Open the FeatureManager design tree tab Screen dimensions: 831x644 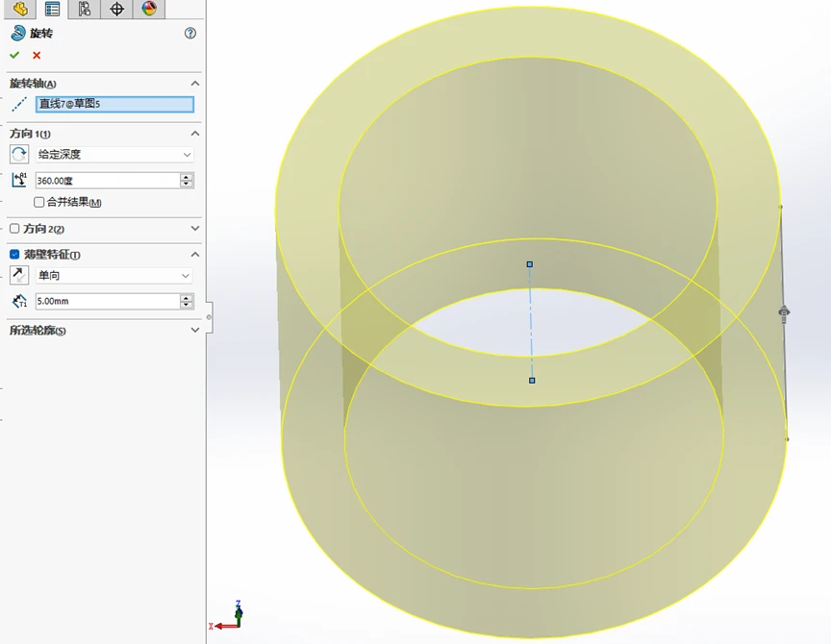pos(20,9)
